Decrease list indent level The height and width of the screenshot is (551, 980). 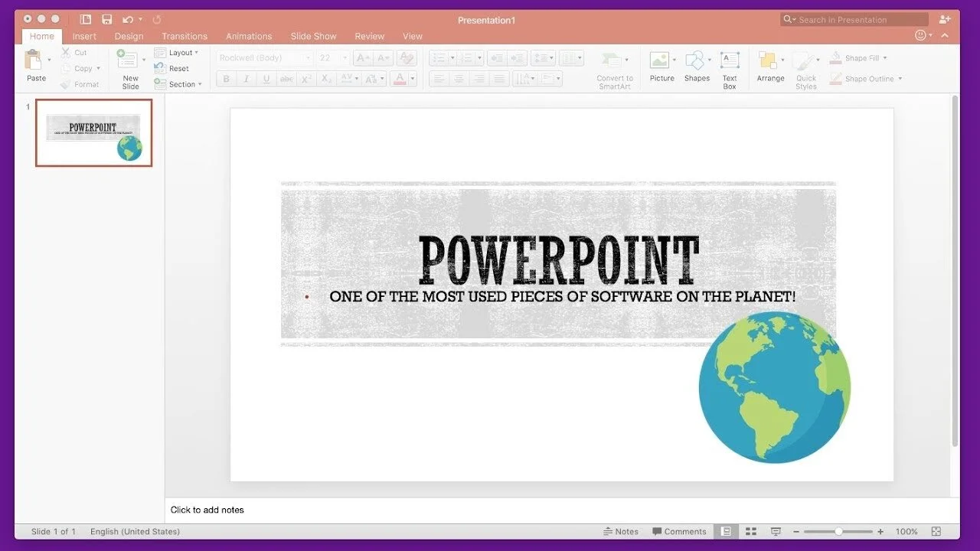click(497, 58)
